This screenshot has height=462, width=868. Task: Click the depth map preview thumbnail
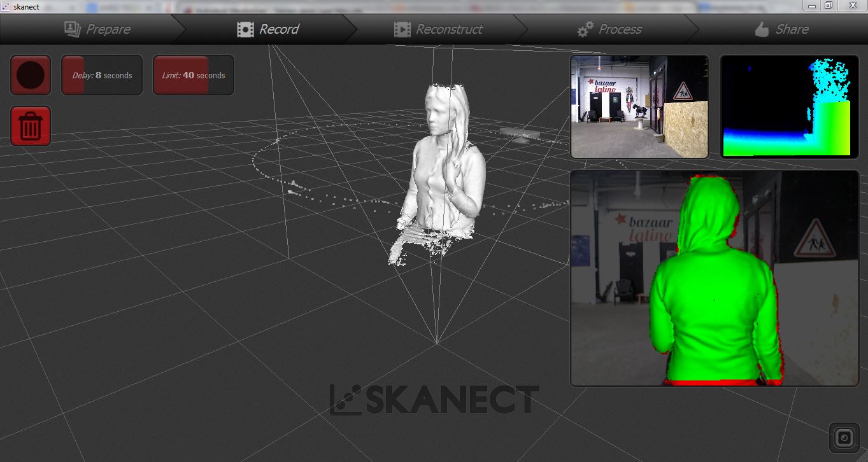point(789,106)
